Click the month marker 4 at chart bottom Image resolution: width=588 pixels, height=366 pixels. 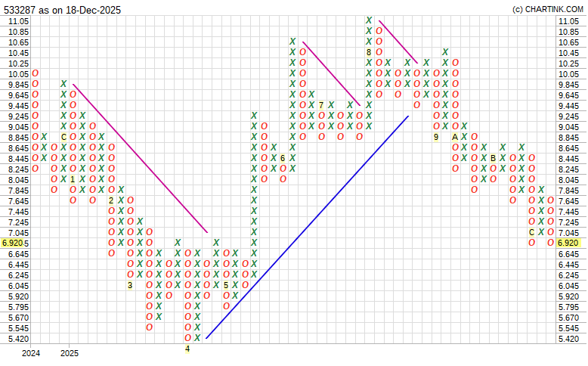(187, 349)
